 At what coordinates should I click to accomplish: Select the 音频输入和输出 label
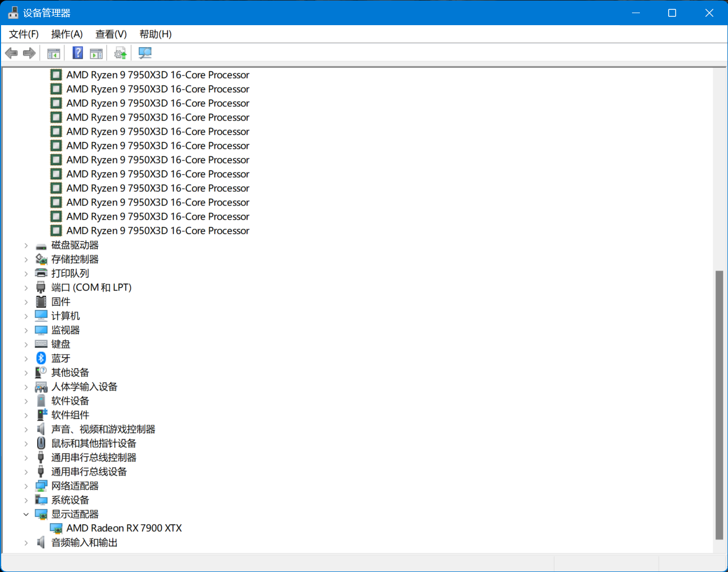click(x=84, y=543)
